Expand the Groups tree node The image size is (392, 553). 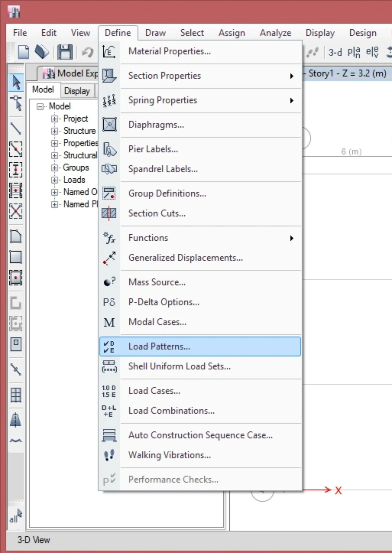[x=54, y=168]
